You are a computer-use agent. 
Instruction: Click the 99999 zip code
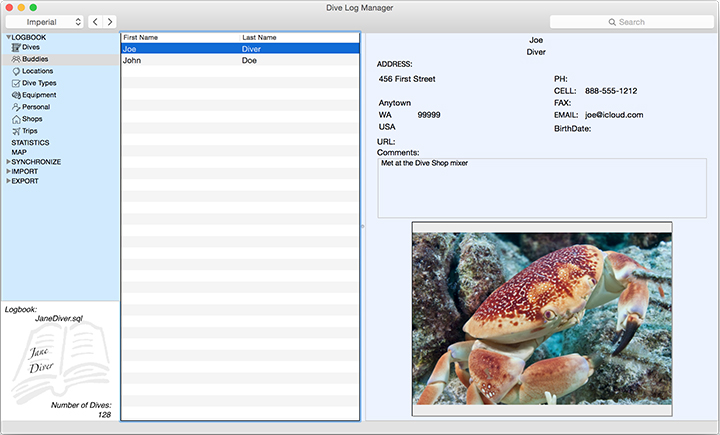click(x=429, y=115)
